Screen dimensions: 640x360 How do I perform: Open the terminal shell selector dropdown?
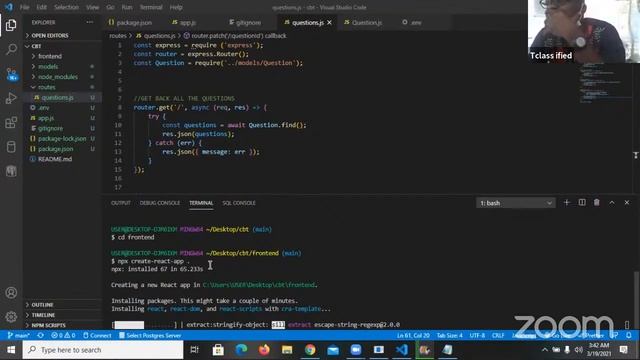point(516,203)
